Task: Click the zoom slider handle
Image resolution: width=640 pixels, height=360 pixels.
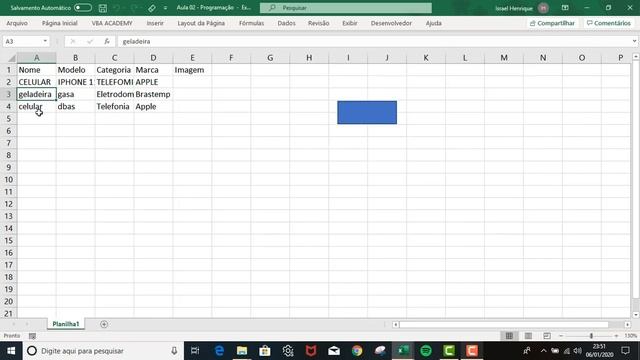Action: point(591,336)
